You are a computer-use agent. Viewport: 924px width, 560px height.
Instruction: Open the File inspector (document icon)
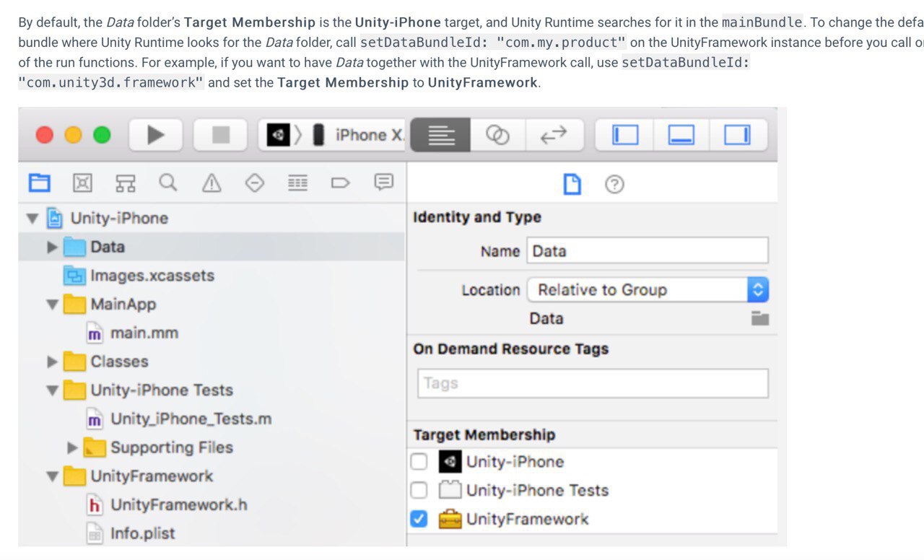point(572,185)
